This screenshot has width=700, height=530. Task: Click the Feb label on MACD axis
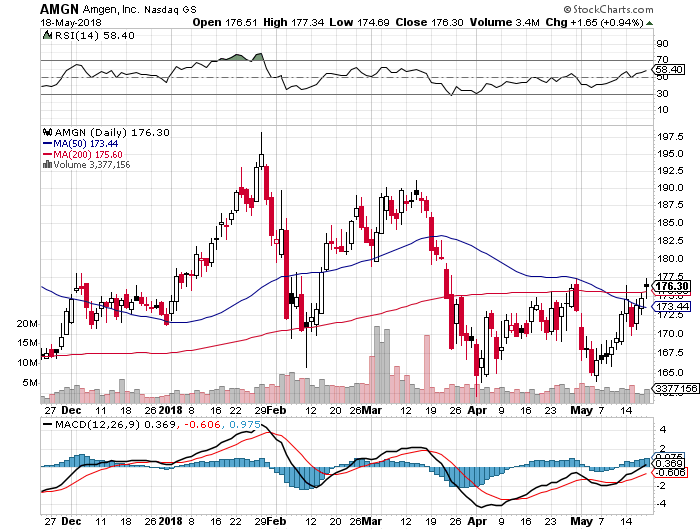pos(276,521)
